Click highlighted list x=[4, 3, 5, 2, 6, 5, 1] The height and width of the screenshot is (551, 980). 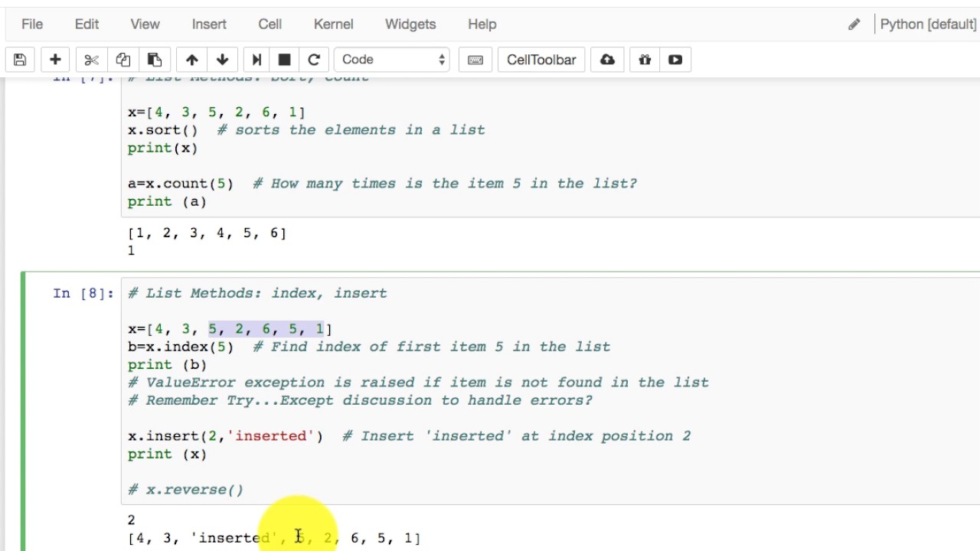[230, 329]
